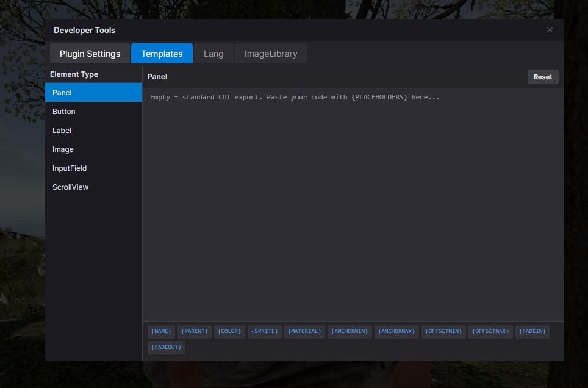Insert the {OFFSETMAX} placeholder

click(x=490, y=331)
